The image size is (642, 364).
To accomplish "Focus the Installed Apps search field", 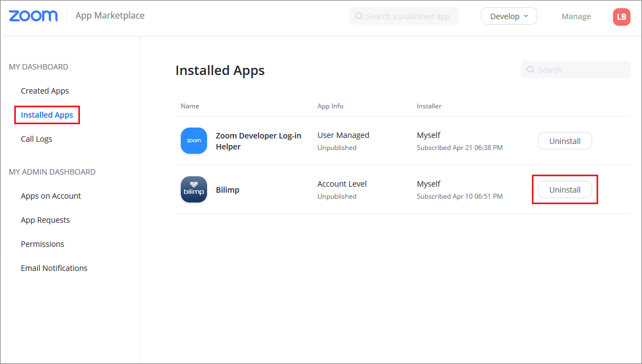I will (x=575, y=70).
